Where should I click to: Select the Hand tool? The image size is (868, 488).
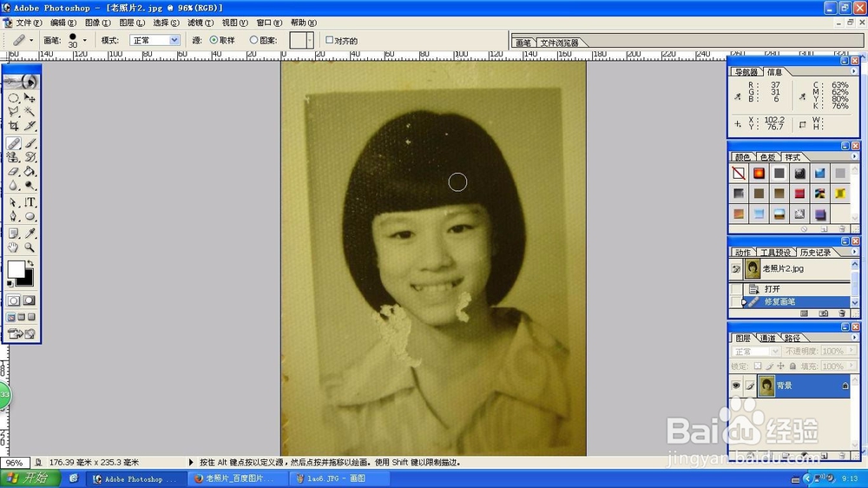point(13,247)
